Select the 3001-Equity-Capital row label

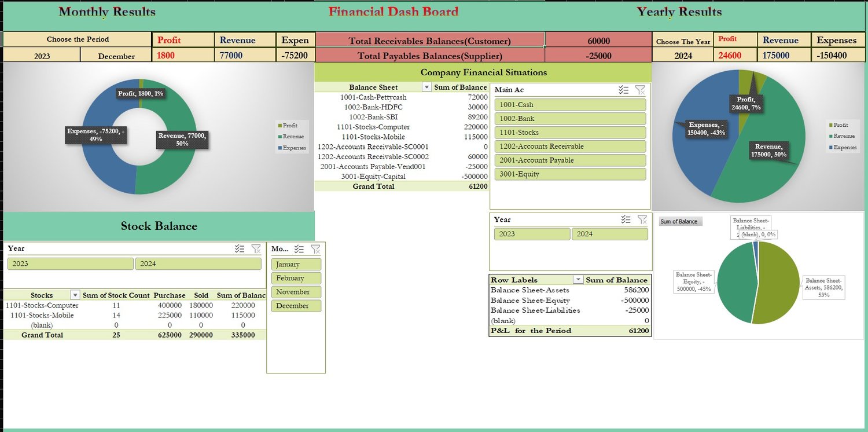point(373,176)
